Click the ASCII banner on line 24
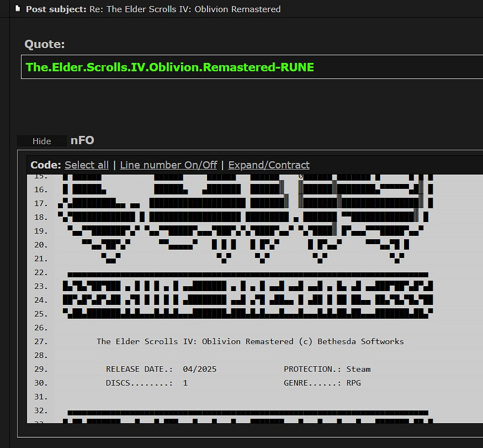 pos(248,300)
